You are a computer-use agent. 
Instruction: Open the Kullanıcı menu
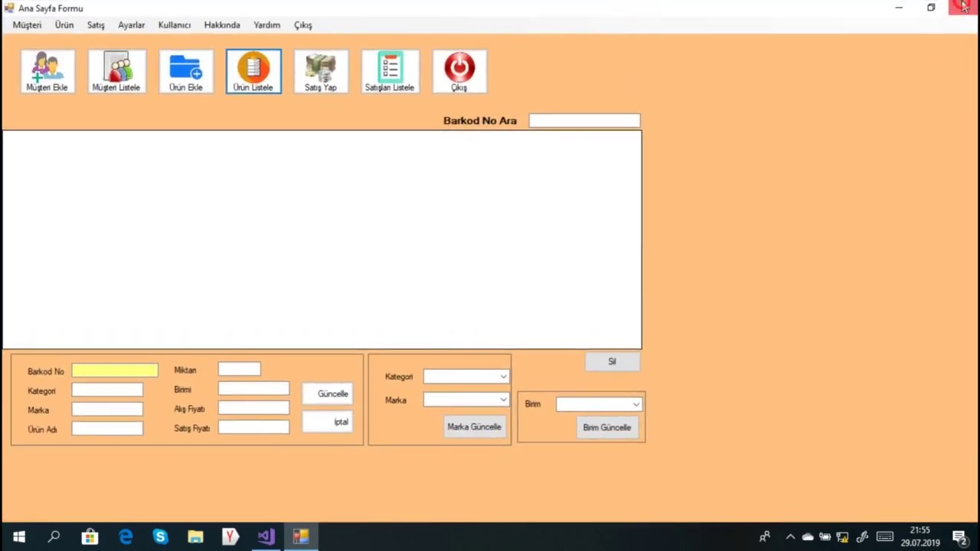click(175, 24)
